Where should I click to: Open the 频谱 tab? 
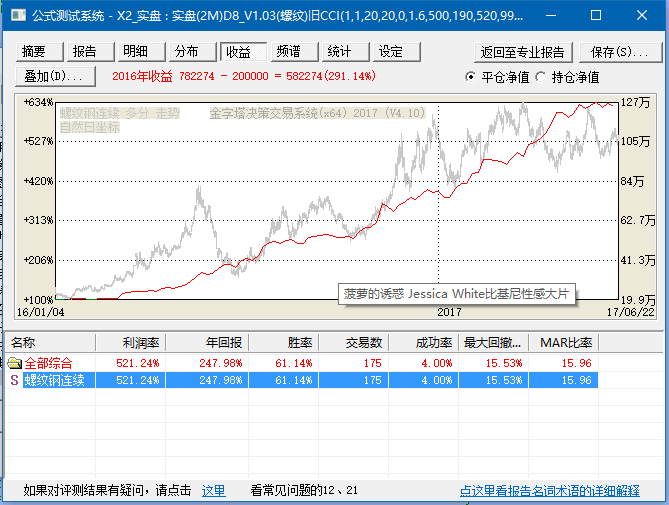(289, 52)
